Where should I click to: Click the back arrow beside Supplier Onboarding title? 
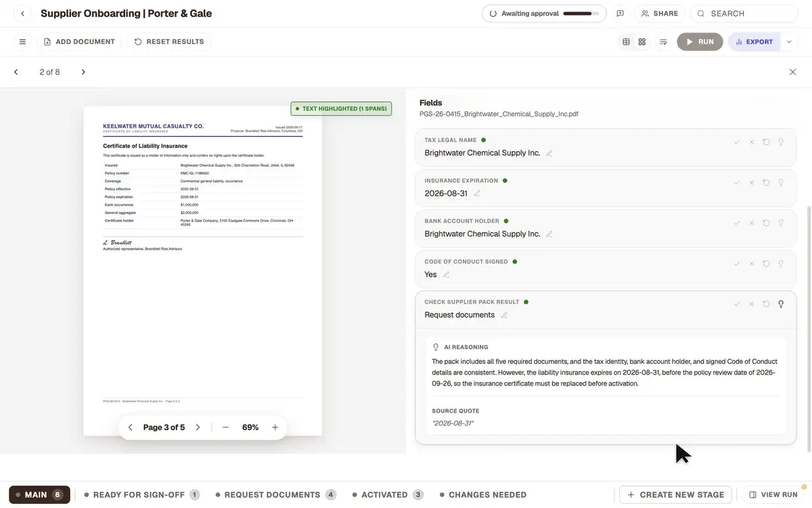pyautogui.click(x=22, y=14)
